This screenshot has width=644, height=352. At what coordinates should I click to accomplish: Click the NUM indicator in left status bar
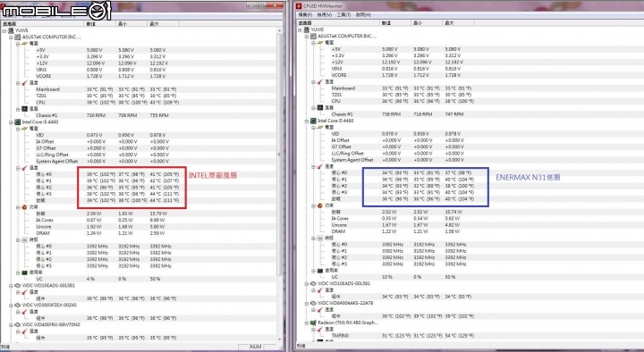[x=256, y=347]
